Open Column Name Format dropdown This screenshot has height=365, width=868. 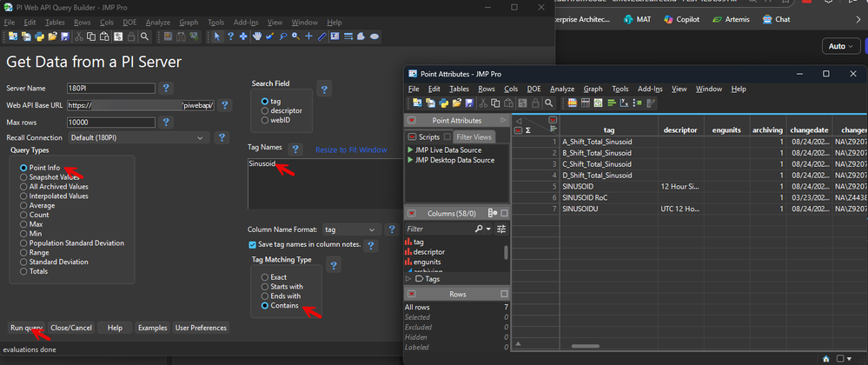click(x=352, y=229)
